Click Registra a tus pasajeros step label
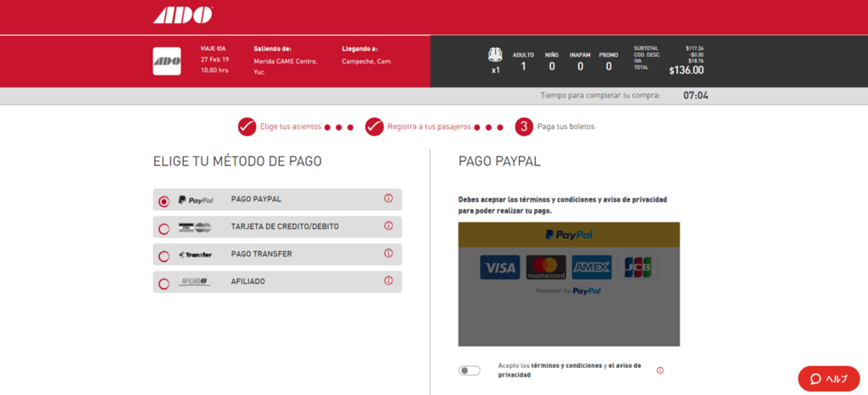 (429, 126)
